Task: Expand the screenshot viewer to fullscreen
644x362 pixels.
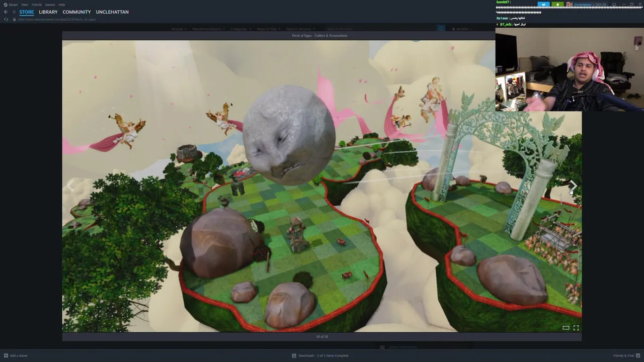Action: (576, 328)
